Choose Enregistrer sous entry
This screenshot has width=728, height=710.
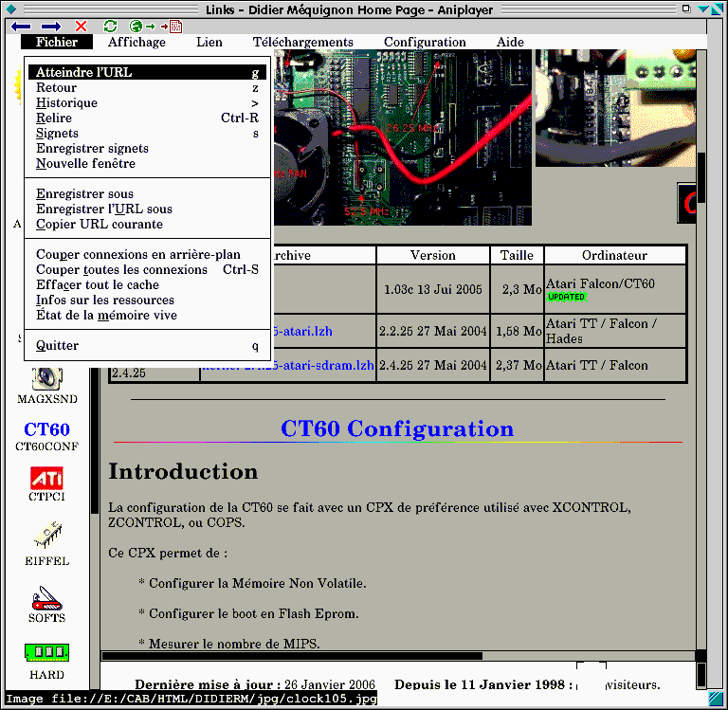coord(147,194)
